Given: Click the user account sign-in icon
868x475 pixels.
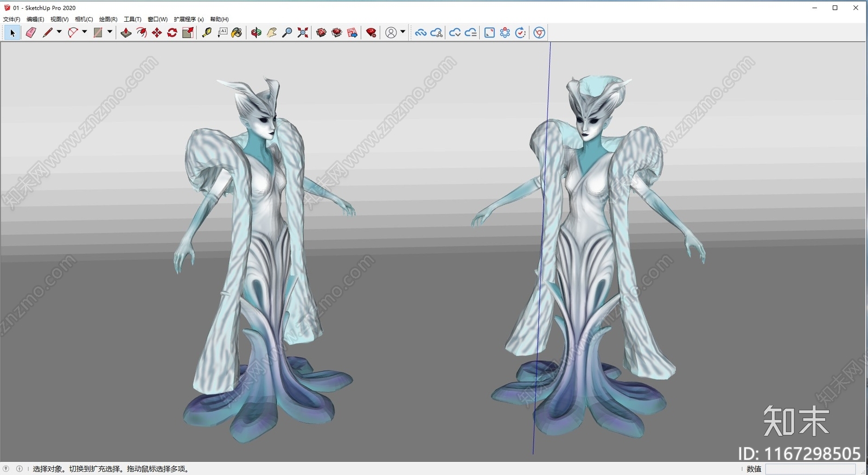Looking at the screenshot, I should [x=391, y=33].
